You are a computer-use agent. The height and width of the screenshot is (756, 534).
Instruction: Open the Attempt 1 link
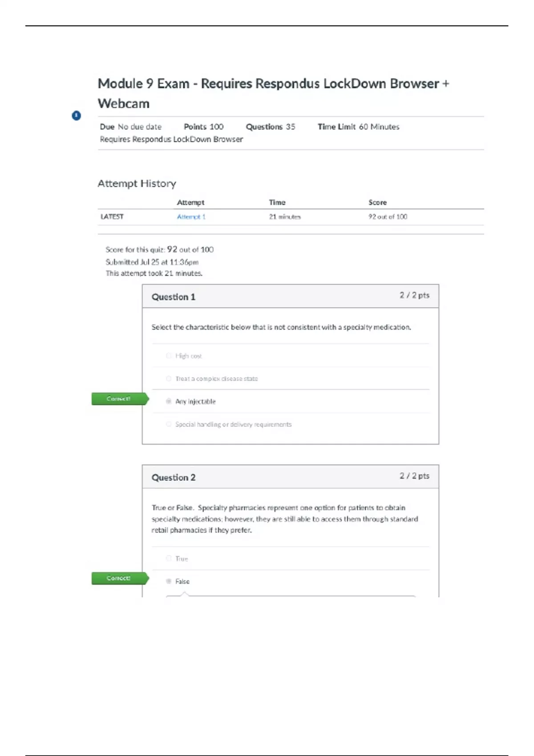pos(191,217)
